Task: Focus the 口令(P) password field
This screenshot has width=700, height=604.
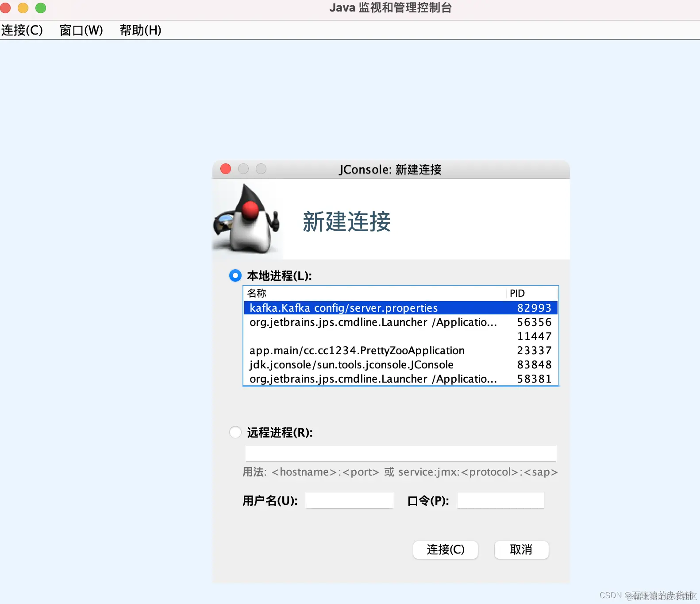Action: point(500,500)
